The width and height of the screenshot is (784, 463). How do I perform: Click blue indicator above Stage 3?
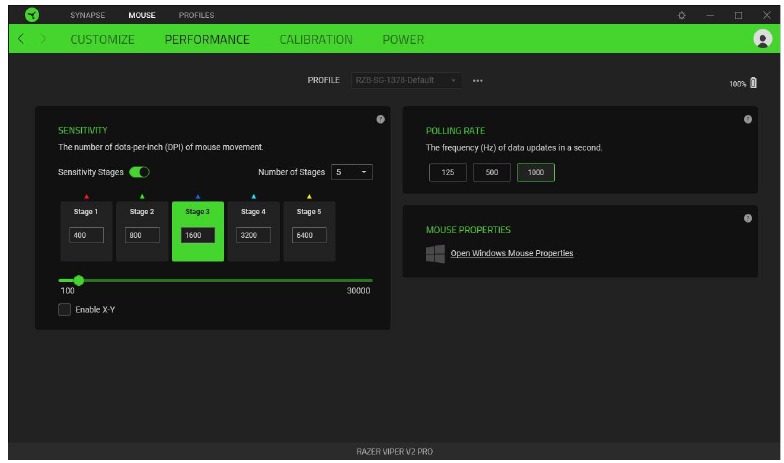coord(198,196)
